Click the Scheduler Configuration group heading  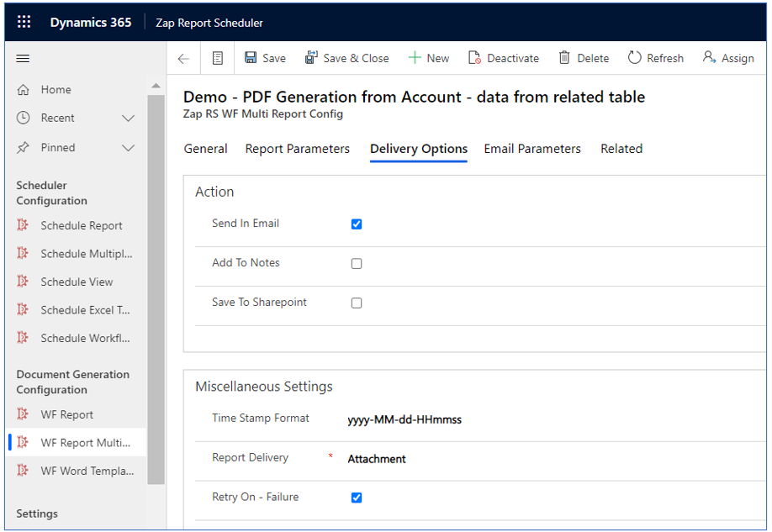point(51,193)
